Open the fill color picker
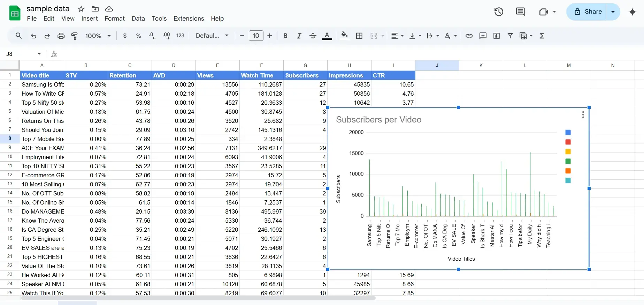 point(344,36)
